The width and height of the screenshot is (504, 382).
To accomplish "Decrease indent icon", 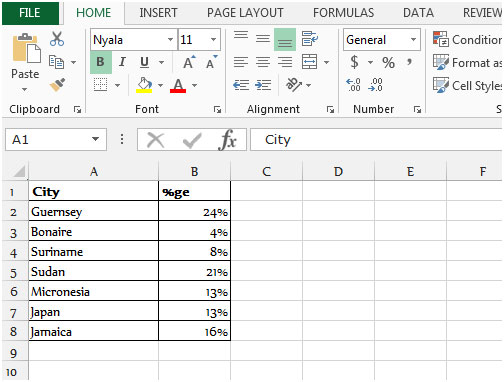I will tap(241, 85).
